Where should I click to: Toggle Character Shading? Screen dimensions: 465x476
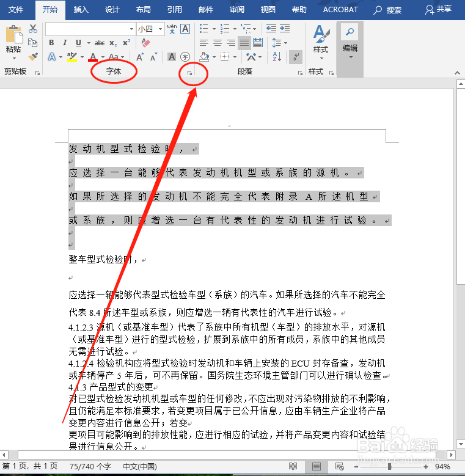(x=172, y=57)
